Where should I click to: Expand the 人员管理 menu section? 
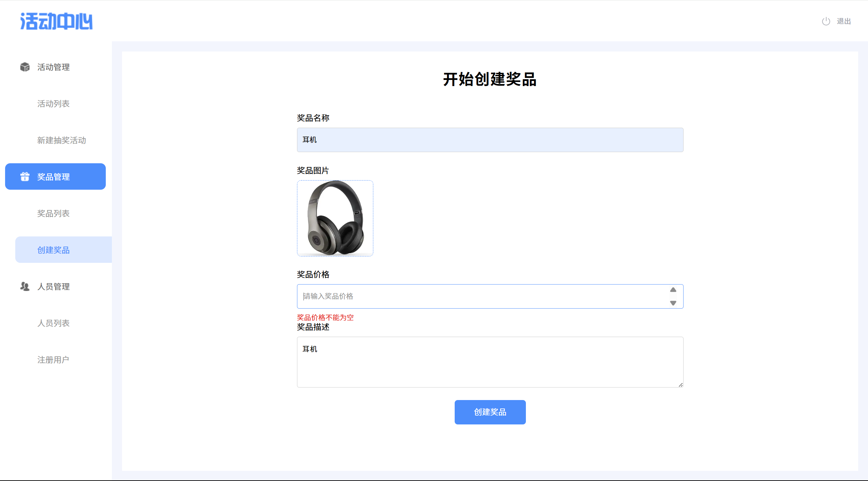[54, 287]
